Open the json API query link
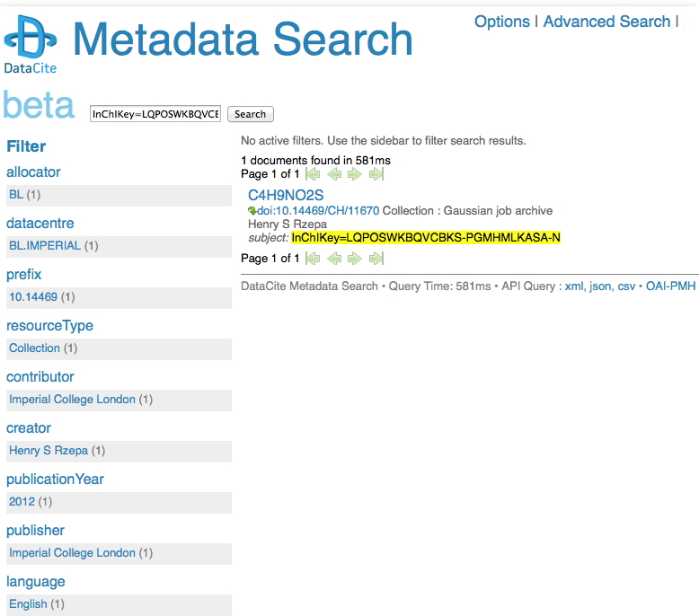This screenshot has width=699, height=616. coord(599,286)
